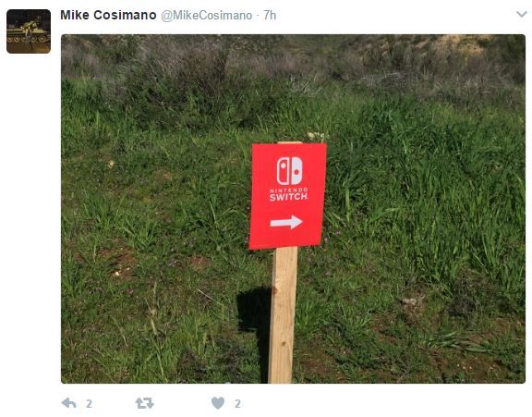532x417 pixels.
Task: Open the tweet options chevron menu
Action: coord(522,14)
